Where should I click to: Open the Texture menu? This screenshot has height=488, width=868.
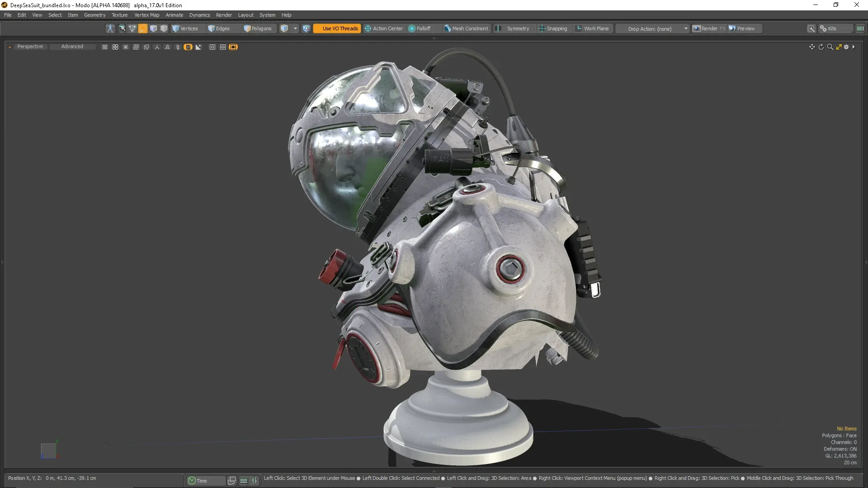point(120,15)
